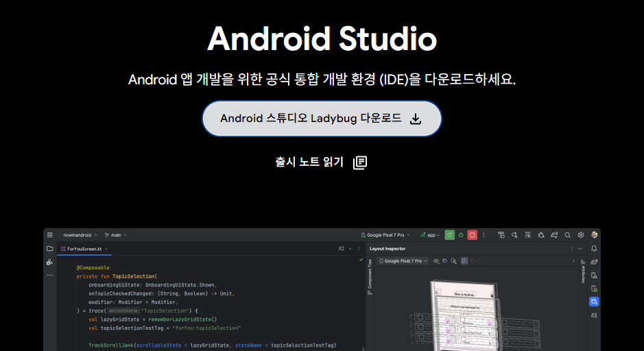Expand the main branch dropdown
Image resolution: width=644 pixels, height=351 pixels.
tap(116, 235)
